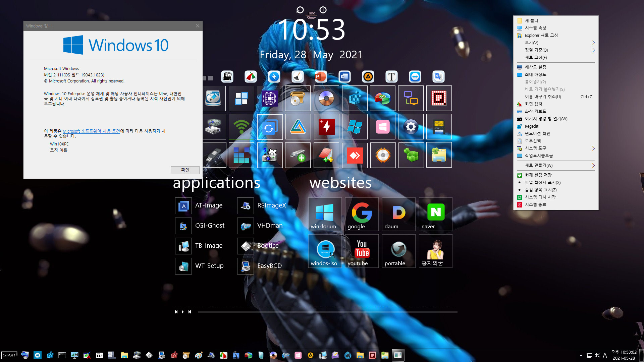Select 시스템 종료 menu entry
The width and height of the screenshot is (644, 362).
click(556, 204)
